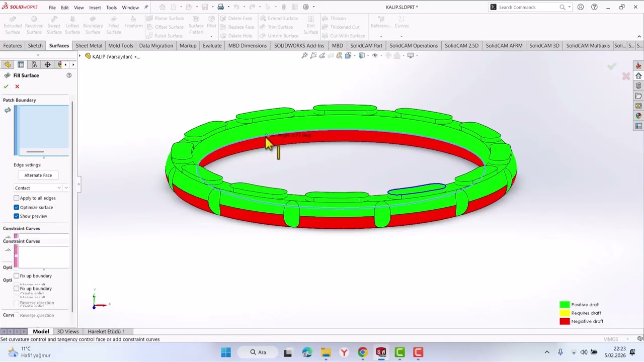Image resolution: width=644 pixels, height=362 pixels.
Task: Expand arrow next to the Contact dropdown
Action: pos(66,188)
